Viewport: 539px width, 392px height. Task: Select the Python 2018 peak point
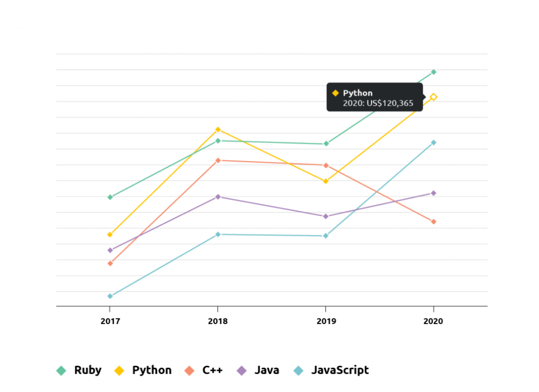[x=217, y=129]
